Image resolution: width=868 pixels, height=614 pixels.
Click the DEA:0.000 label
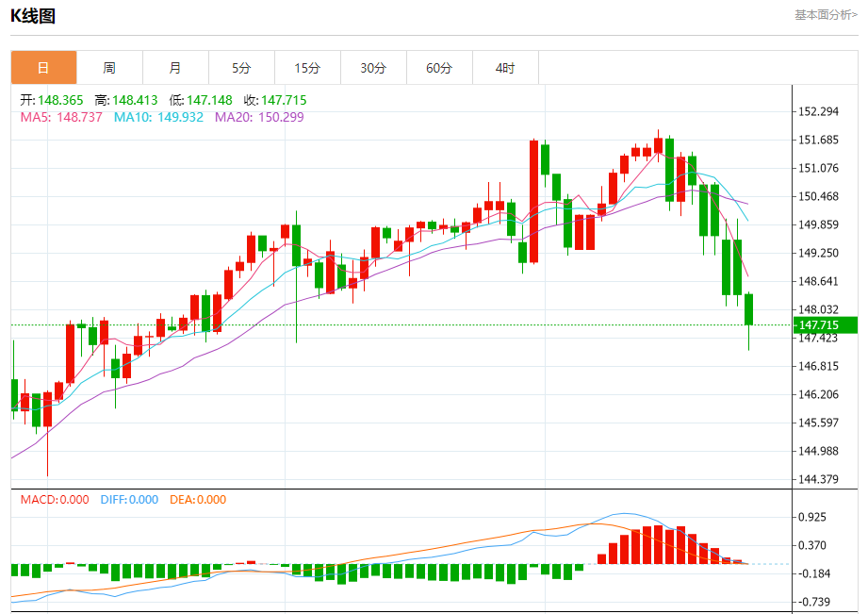click(x=198, y=499)
